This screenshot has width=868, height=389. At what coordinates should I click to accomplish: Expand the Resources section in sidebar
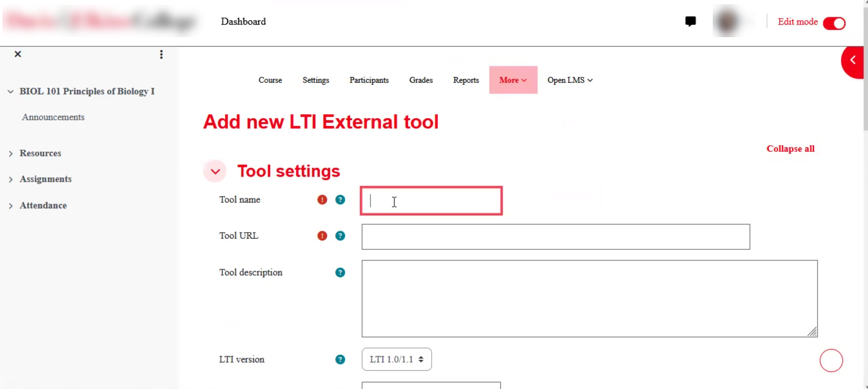pos(10,154)
